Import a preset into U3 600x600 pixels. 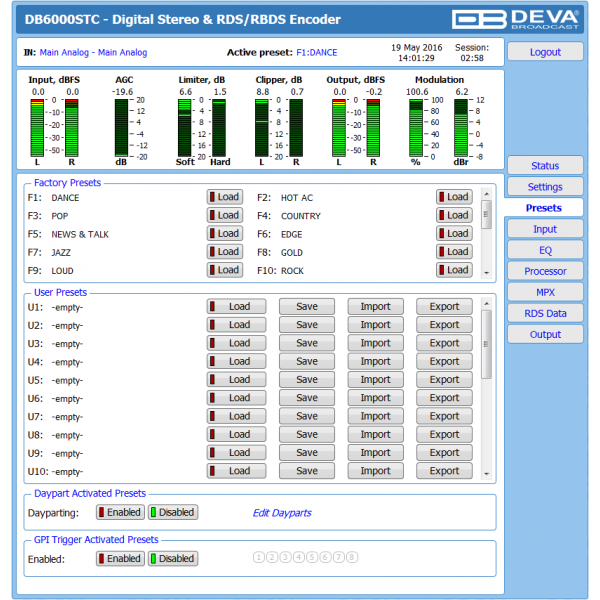pos(375,343)
